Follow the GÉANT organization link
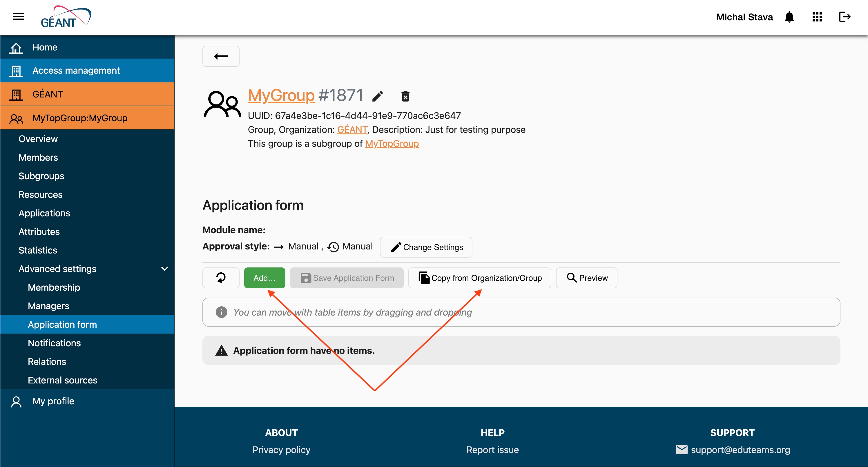 (352, 129)
